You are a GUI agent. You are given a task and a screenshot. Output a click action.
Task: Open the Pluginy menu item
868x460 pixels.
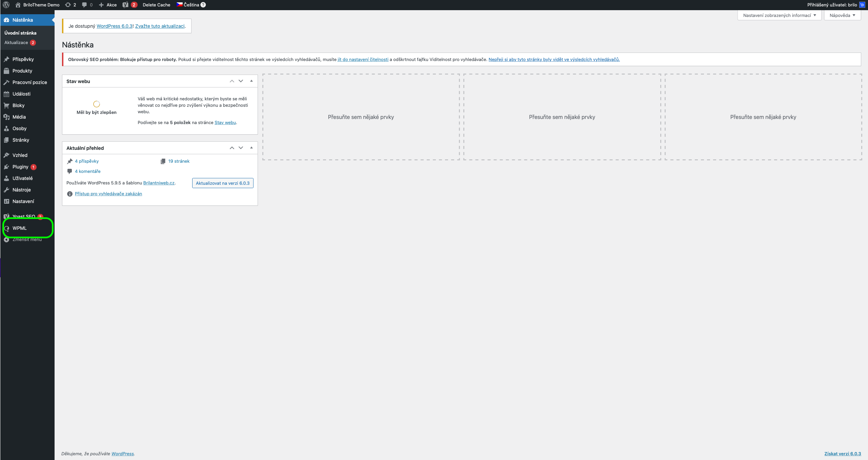[20, 167]
